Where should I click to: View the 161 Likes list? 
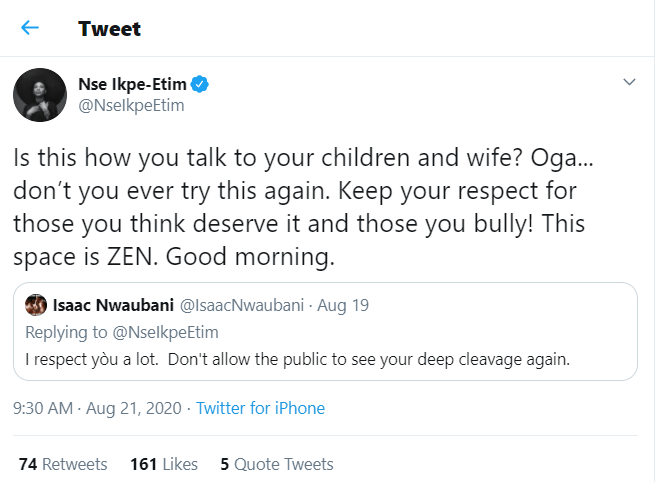(x=164, y=464)
